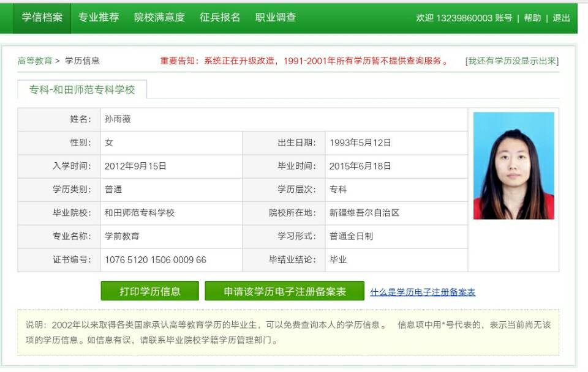Click the 毕业时间 field label
The image size is (588, 372).
[297, 166]
